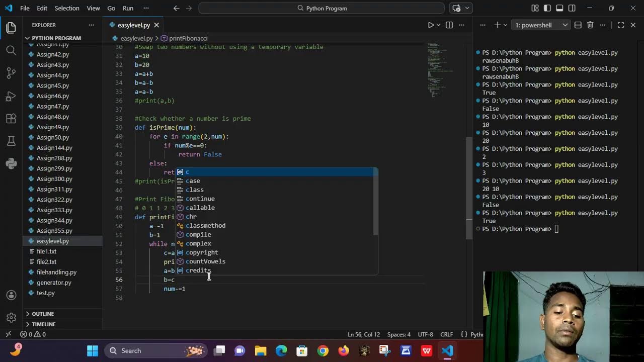Open the Copilot dropdown chevron
Image resolution: width=644 pixels, height=362 pixels.
pyautogui.click(x=467, y=8)
